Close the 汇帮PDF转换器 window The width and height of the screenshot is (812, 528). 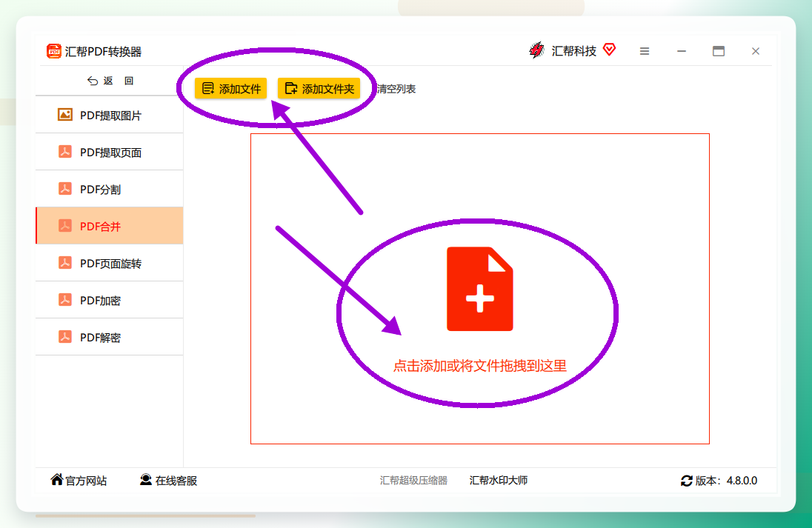coord(756,51)
